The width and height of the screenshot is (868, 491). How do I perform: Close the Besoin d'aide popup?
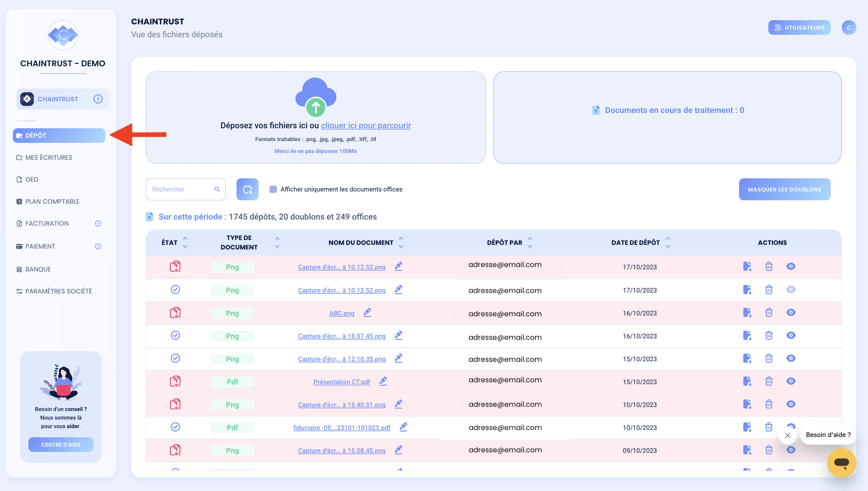click(787, 435)
